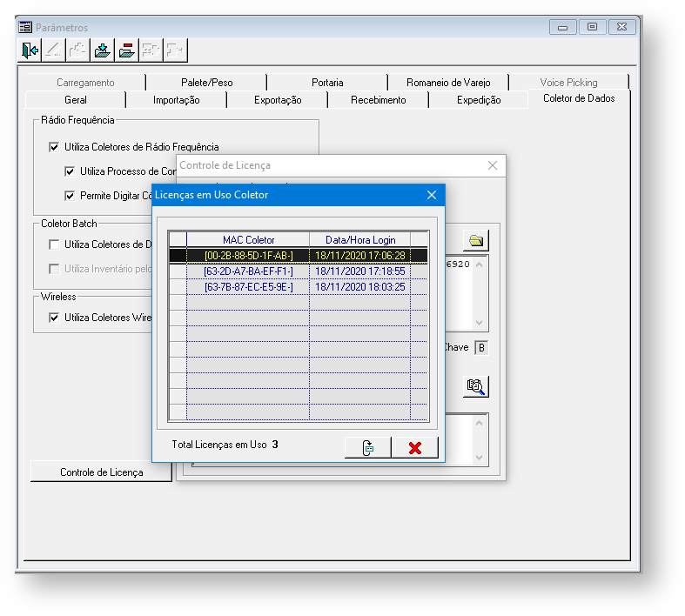This screenshot has height=616, width=685.
Task: Select MAC row 63-7B-87-EC-E5-9E
Action: tap(249, 287)
